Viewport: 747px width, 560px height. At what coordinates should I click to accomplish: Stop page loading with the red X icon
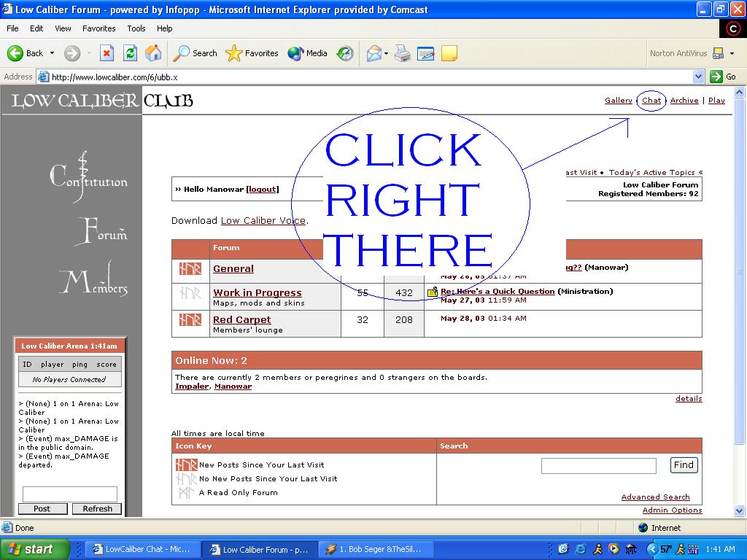pyautogui.click(x=107, y=53)
